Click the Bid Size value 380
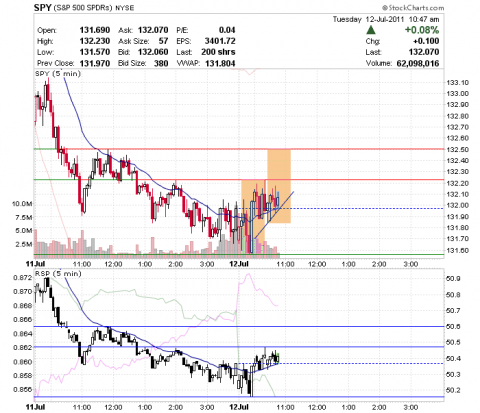 pyautogui.click(x=161, y=63)
